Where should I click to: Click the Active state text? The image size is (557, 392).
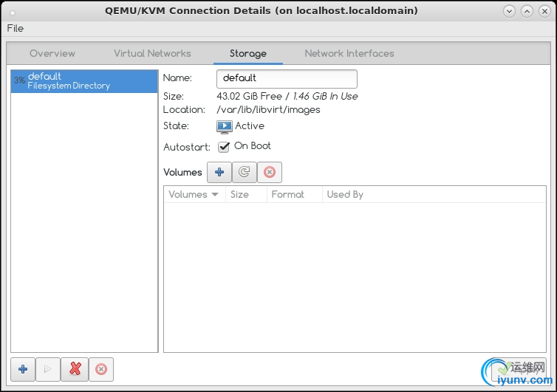pyautogui.click(x=250, y=125)
